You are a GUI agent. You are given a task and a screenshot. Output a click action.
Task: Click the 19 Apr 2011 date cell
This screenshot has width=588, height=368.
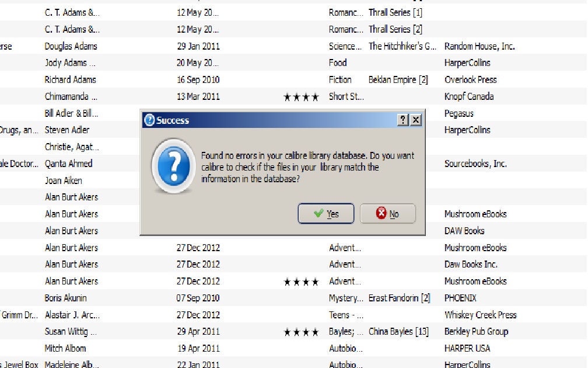(198, 349)
